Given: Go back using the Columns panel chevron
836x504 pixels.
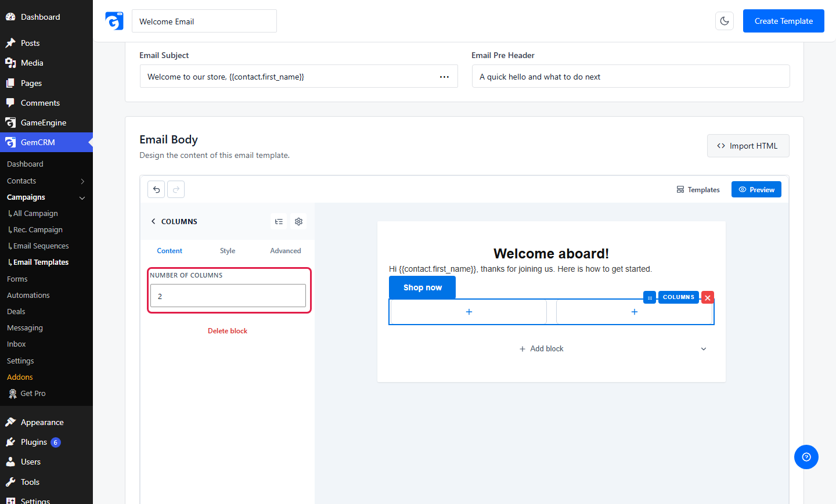Looking at the screenshot, I should [153, 221].
